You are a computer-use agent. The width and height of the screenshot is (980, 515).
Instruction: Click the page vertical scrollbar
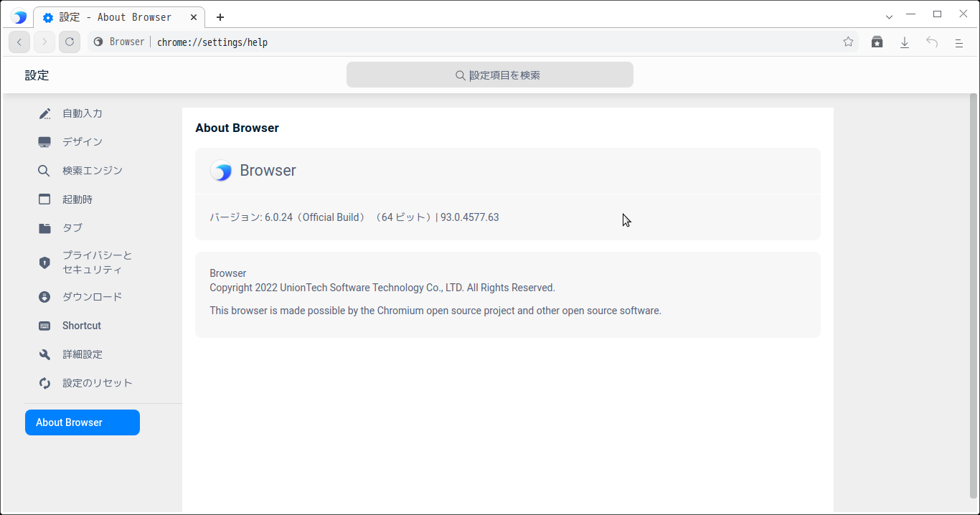[974, 296]
